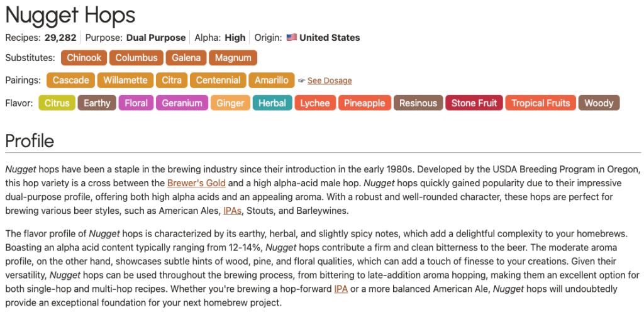The width and height of the screenshot is (644, 322).
Task: Select the Willamette pairing tag
Action: 126,80
